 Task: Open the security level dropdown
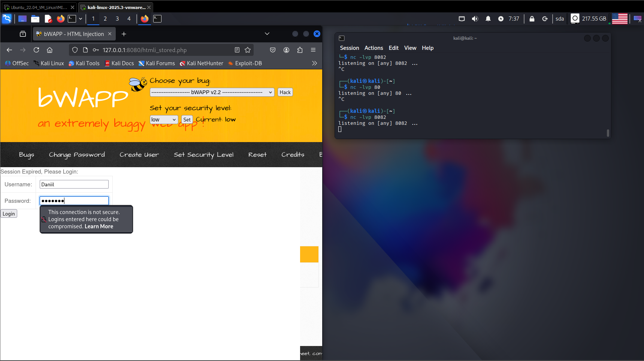point(164,120)
